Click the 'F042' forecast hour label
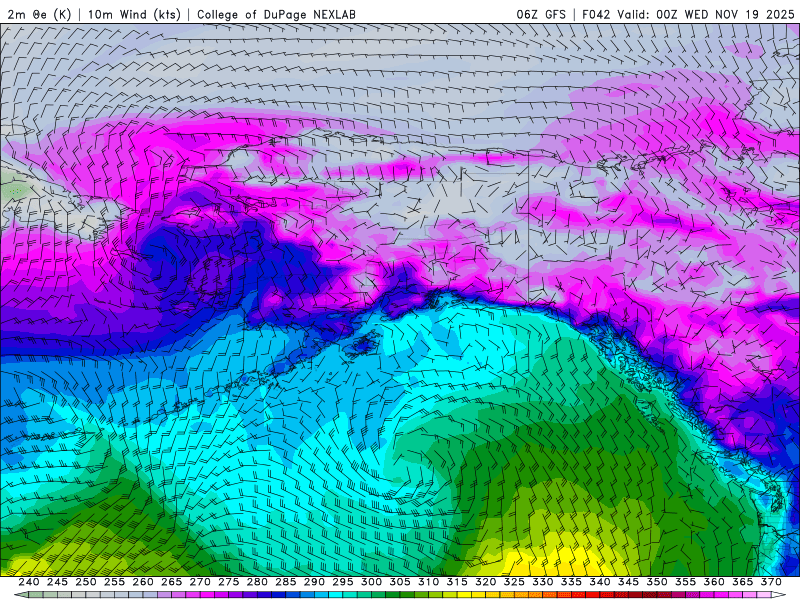The height and width of the screenshot is (600, 800). (x=596, y=14)
